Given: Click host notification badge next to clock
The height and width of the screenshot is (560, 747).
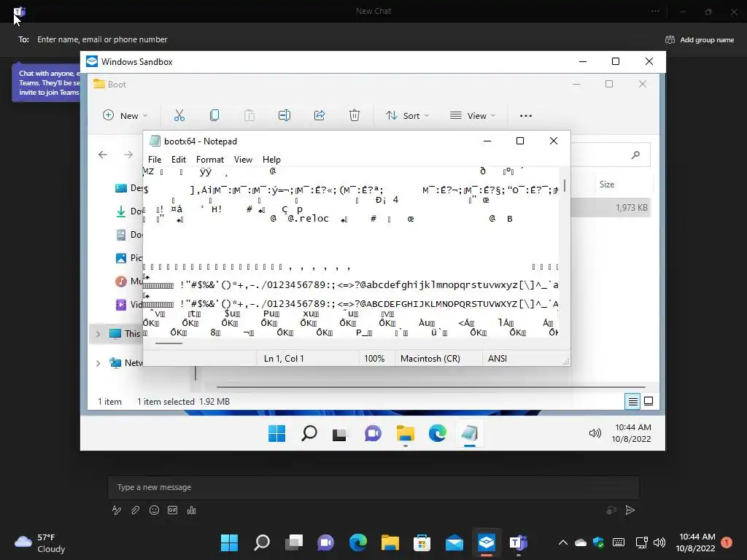Looking at the screenshot, I should (x=727, y=542).
